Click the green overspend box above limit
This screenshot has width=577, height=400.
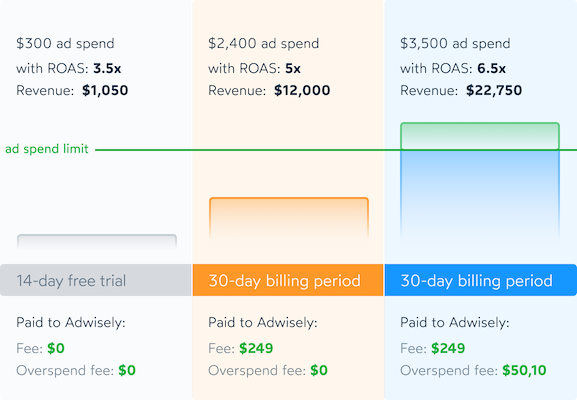[480, 136]
